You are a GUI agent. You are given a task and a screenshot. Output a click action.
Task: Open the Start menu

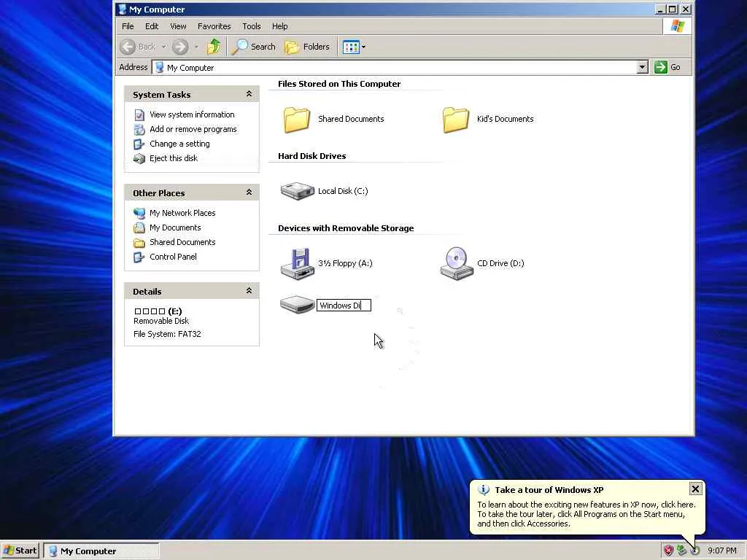tap(20, 551)
